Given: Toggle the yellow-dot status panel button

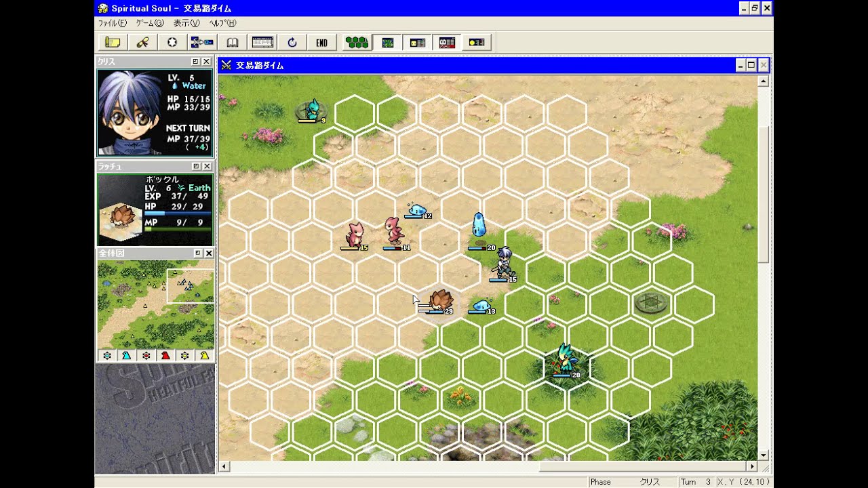Looking at the screenshot, I should tap(477, 43).
